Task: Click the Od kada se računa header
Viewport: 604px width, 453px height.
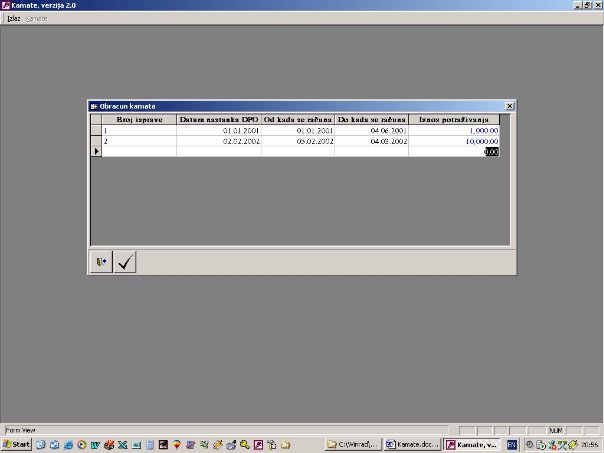Action: [297, 119]
